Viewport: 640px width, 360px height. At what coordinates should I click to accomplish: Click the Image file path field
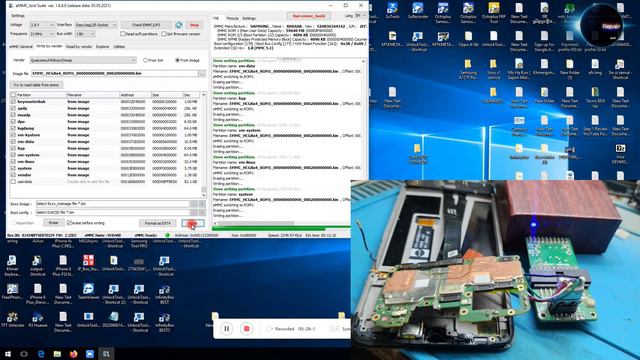115,73
